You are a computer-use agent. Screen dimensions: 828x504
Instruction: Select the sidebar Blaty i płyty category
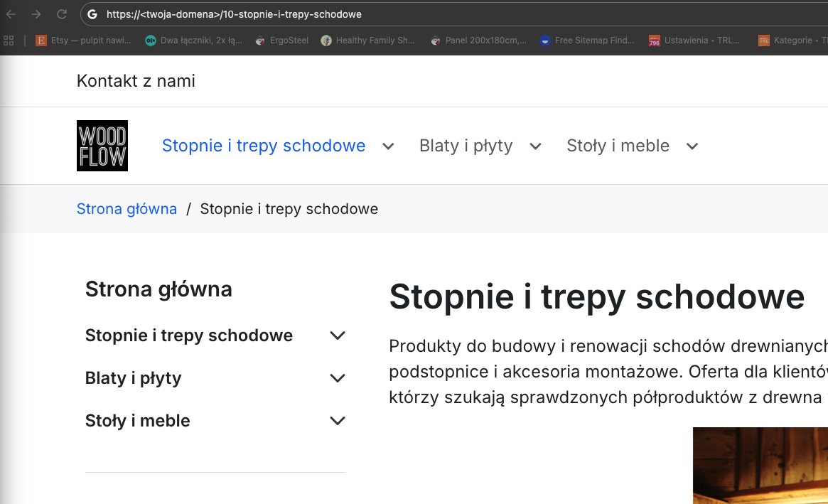click(x=133, y=378)
